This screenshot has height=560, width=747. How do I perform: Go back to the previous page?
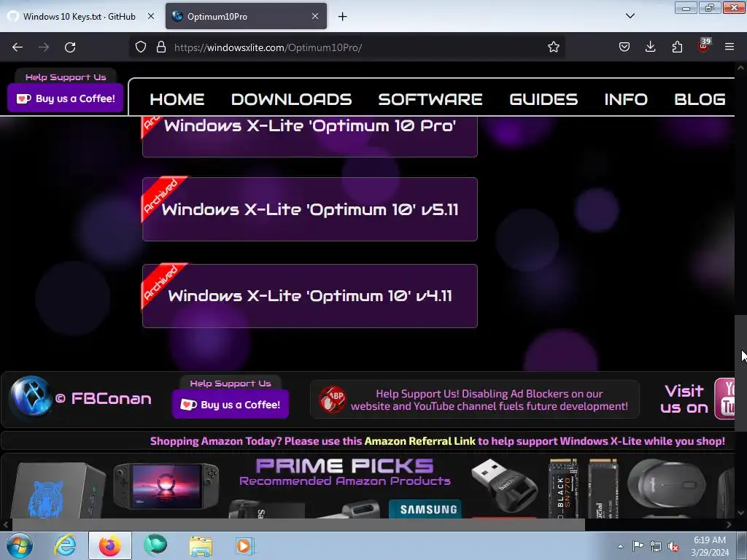(18, 47)
